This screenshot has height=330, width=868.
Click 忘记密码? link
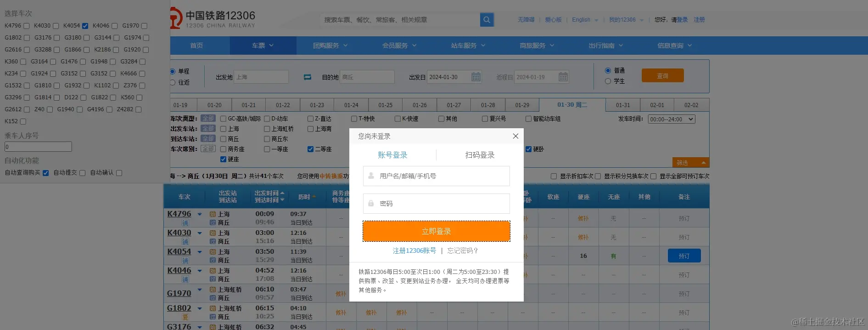click(x=463, y=250)
